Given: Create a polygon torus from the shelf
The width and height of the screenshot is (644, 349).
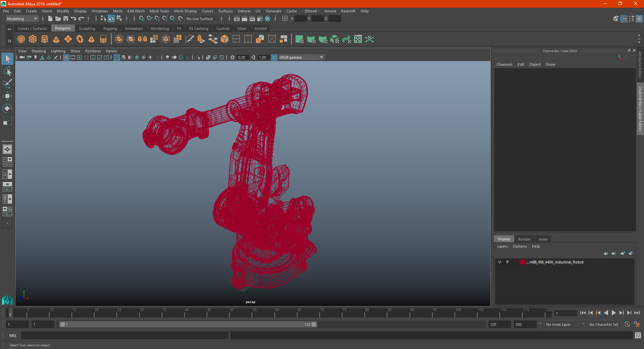Looking at the screenshot, I should pos(80,39).
